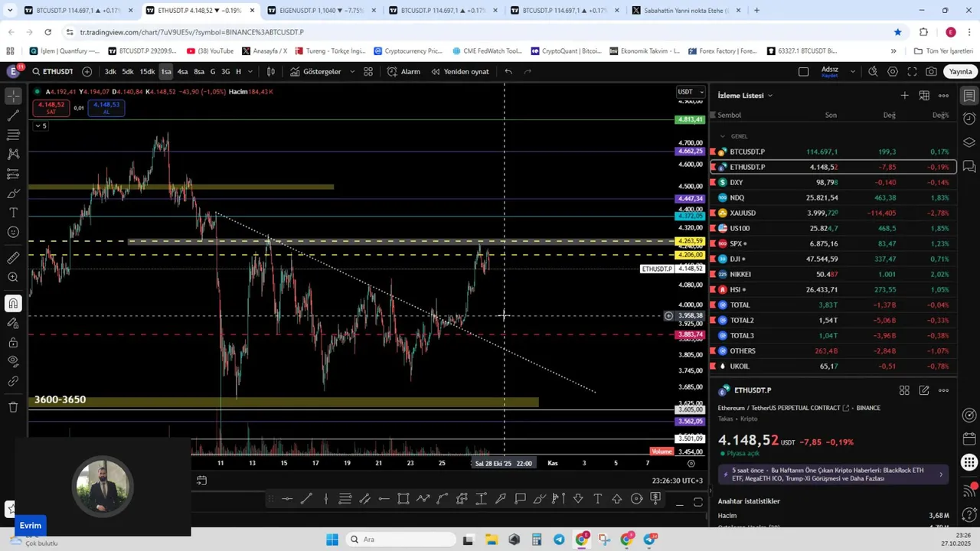Open the details grid icon beside ETHUSDT.P

(904, 390)
